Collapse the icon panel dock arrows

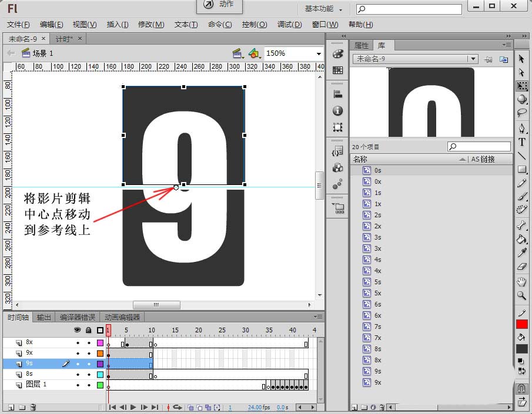click(x=344, y=36)
